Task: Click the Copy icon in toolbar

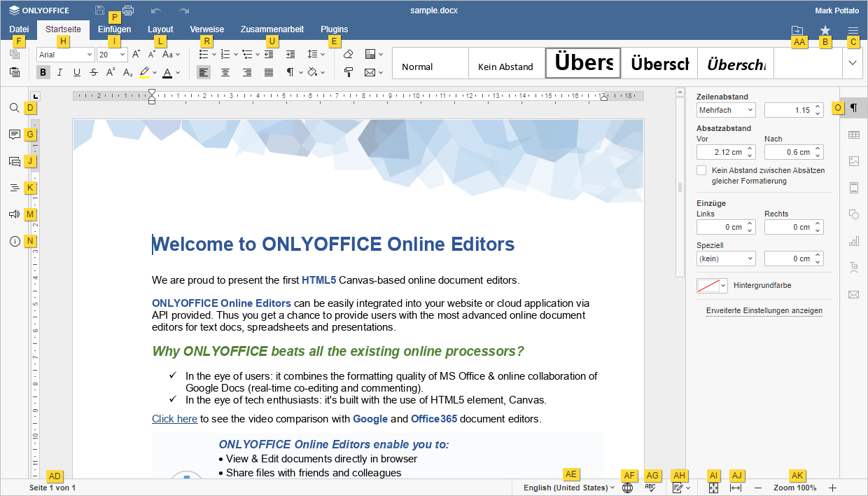Action: click(15, 54)
